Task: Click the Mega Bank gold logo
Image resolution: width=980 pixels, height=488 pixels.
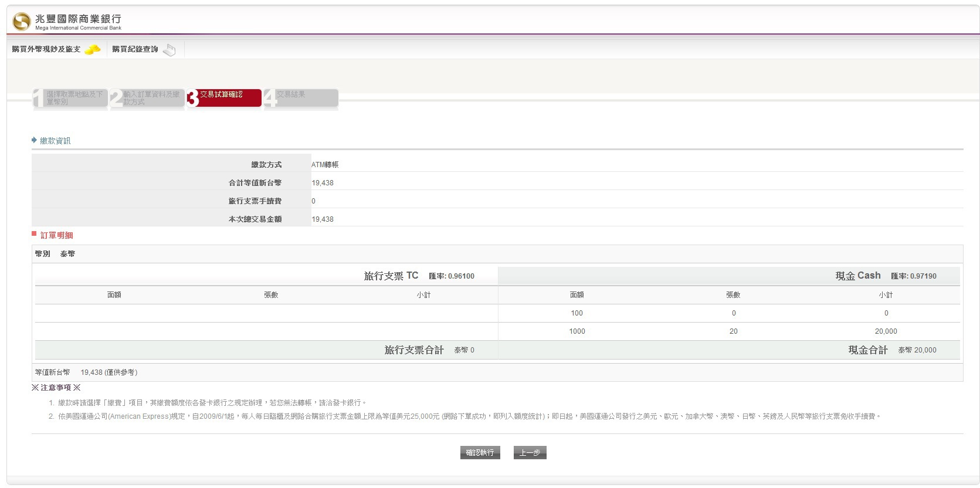Action: click(21, 22)
